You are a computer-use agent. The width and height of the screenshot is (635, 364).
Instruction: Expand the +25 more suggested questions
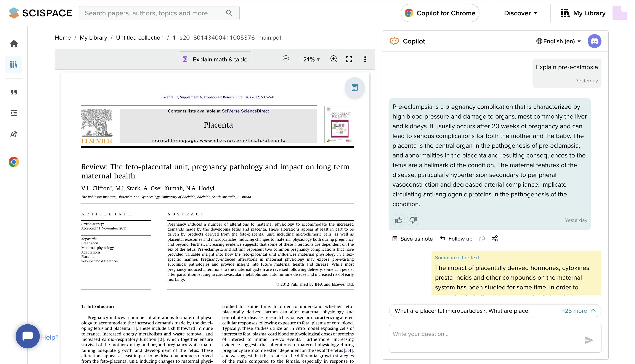click(578, 311)
